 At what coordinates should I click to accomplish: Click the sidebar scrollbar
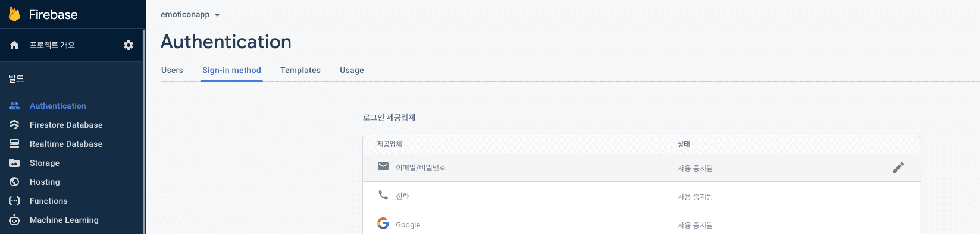tap(144, 131)
